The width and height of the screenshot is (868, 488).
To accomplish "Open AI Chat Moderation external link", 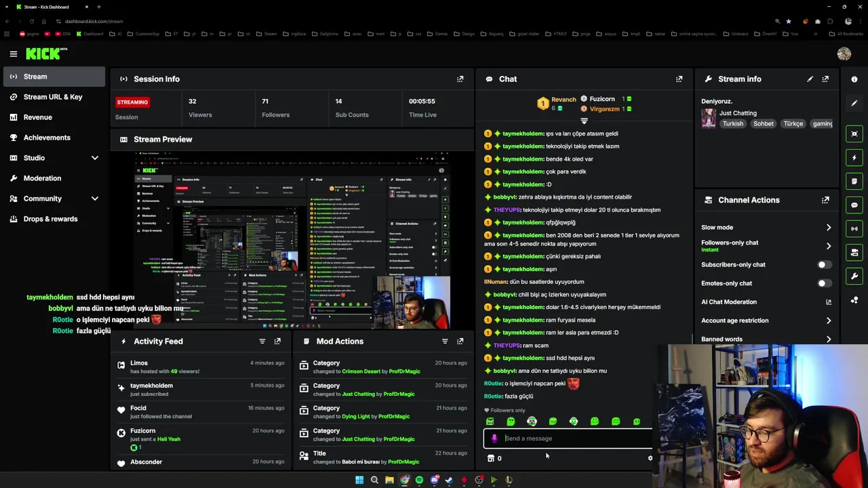I will pos(829,302).
